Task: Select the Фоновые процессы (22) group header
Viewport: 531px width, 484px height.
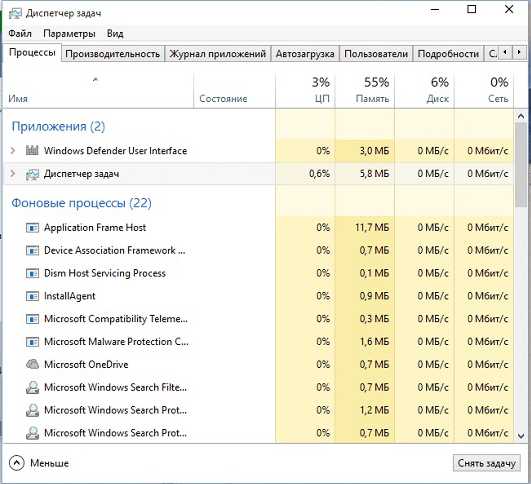Action: 81,203
